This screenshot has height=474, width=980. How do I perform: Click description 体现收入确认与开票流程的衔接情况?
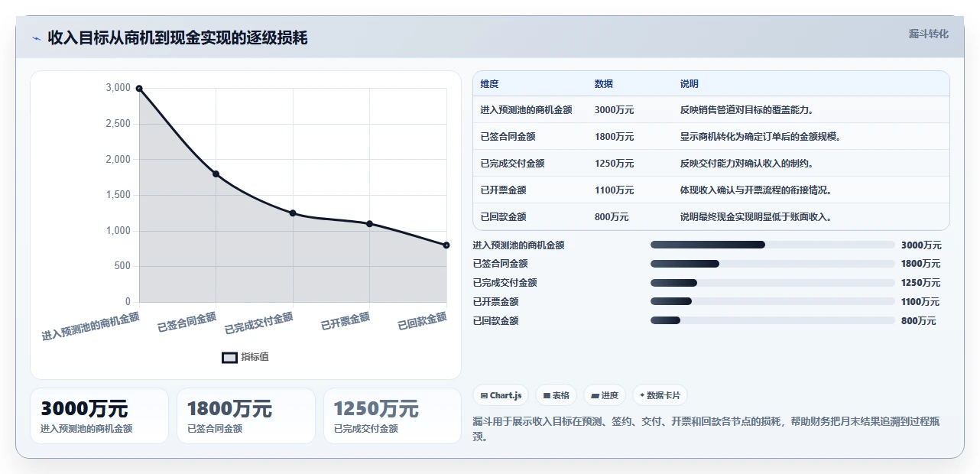[756, 190]
